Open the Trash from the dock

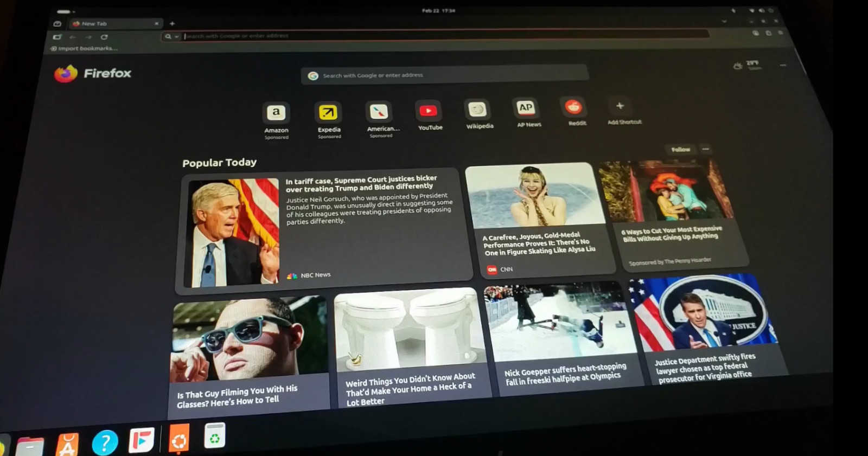[214, 435]
